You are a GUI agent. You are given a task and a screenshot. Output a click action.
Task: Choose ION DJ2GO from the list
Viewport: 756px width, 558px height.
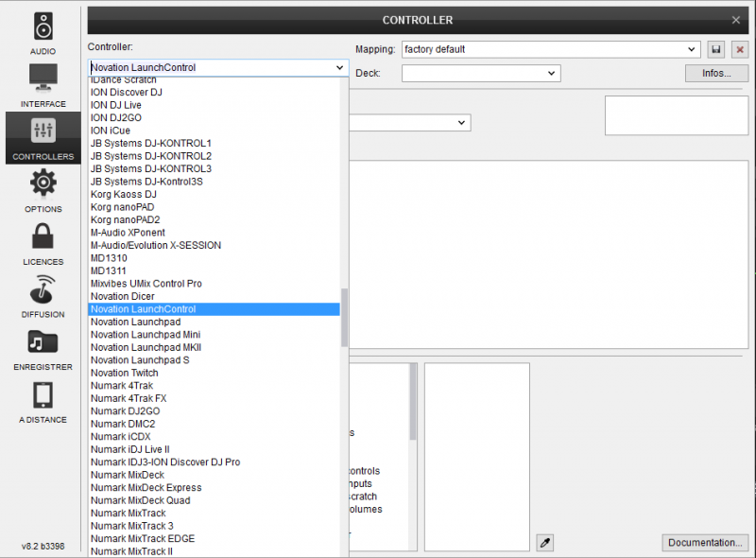click(215, 118)
